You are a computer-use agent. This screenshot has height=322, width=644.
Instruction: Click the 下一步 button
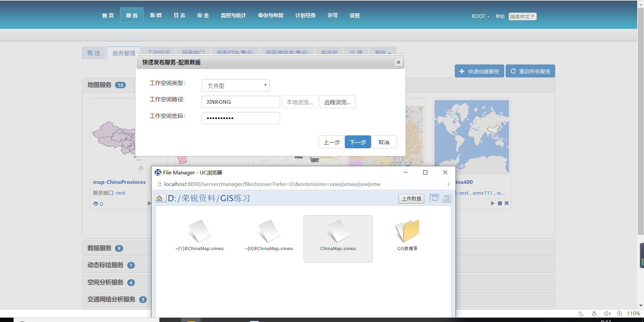click(357, 142)
